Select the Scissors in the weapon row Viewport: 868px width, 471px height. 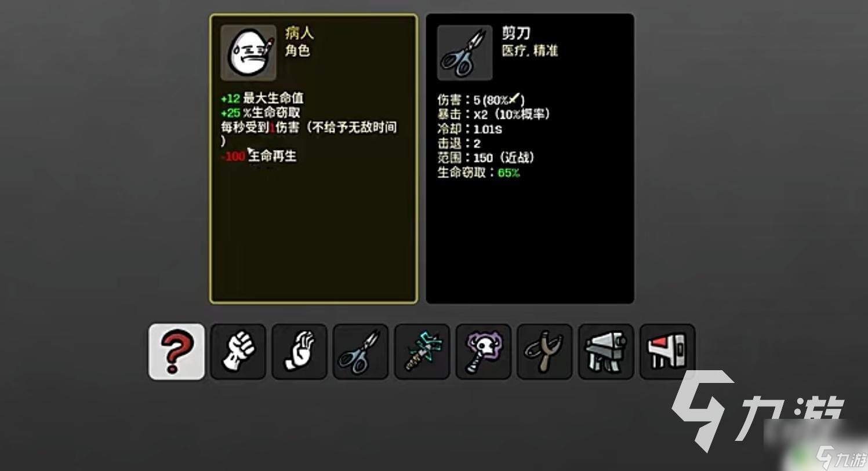pos(361,352)
